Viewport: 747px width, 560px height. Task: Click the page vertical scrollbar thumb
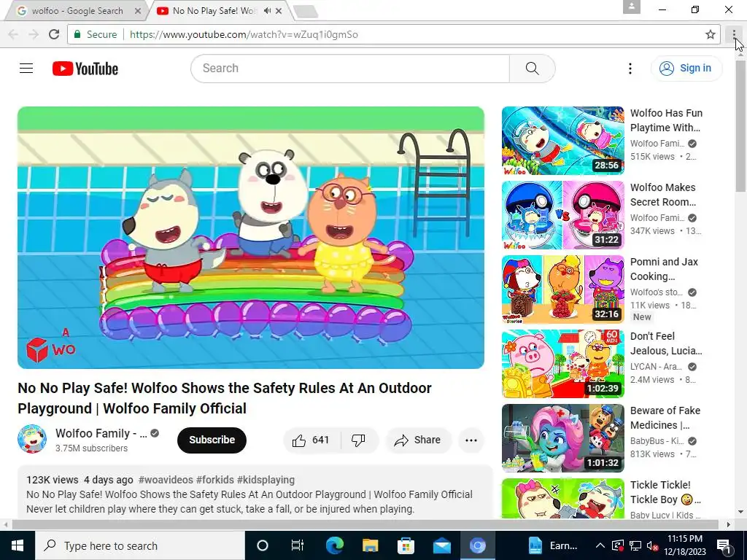(741, 125)
